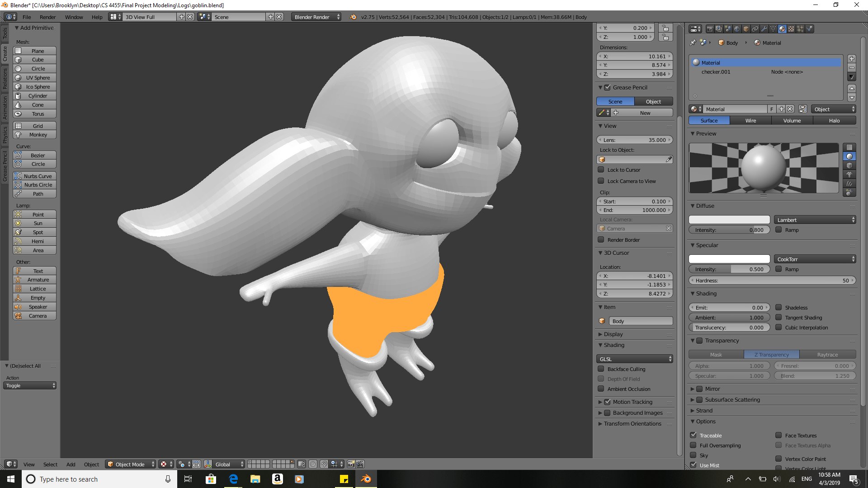Image resolution: width=868 pixels, height=488 pixels.
Task: Add a Sun lamp
Action: pyautogui.click(x=35, y=223)
